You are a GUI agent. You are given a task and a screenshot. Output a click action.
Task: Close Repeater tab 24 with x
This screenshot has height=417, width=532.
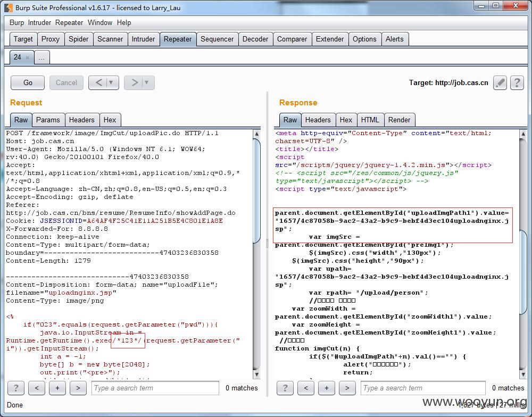click(x=28, y=57)
